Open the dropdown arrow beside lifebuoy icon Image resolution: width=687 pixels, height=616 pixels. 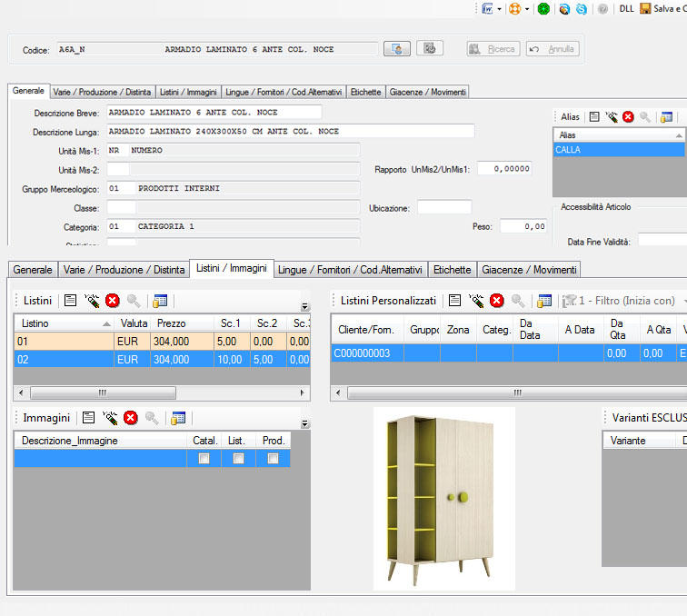pos(527,9)
